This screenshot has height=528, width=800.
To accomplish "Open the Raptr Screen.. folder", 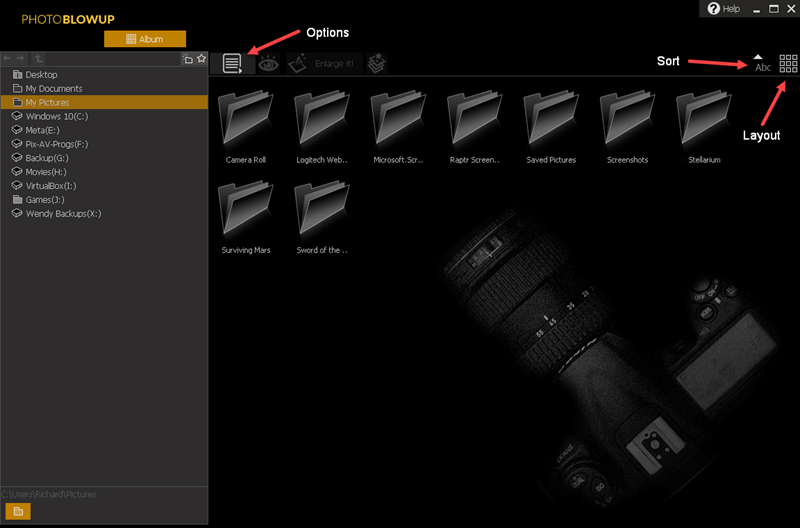I will 475,127.
